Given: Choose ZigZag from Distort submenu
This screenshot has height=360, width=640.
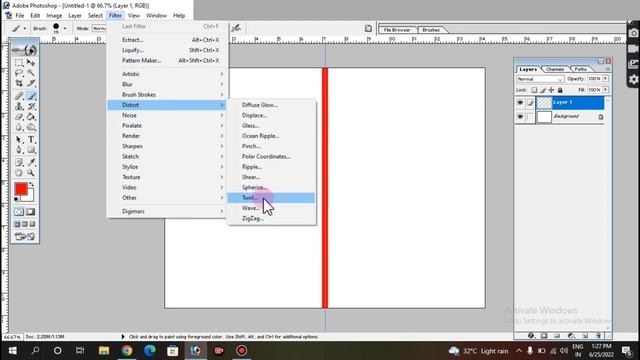Looking at the screenshot, I should pyautogui.click(x=271, y=218).
